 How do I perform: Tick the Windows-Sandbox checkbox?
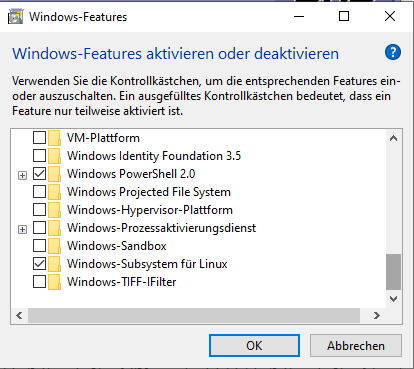pyautogui.click(x=39, y=246)
